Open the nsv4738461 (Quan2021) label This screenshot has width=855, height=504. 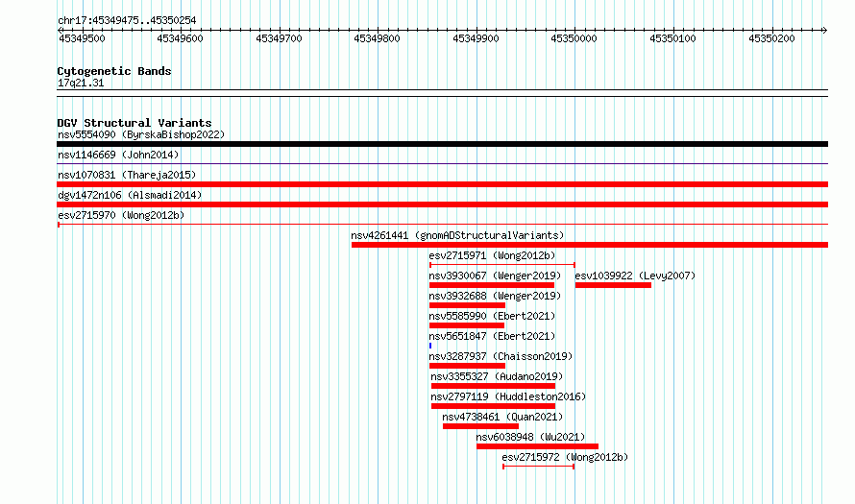click(x=502, y=417)
